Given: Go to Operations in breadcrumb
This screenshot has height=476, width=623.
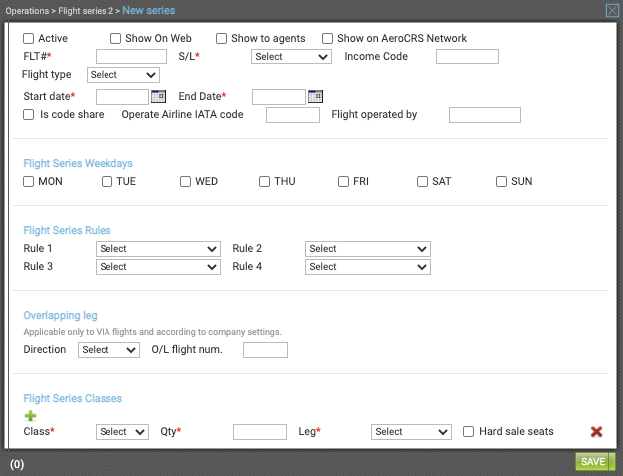Looking at the screenshot, I should 27,11.
